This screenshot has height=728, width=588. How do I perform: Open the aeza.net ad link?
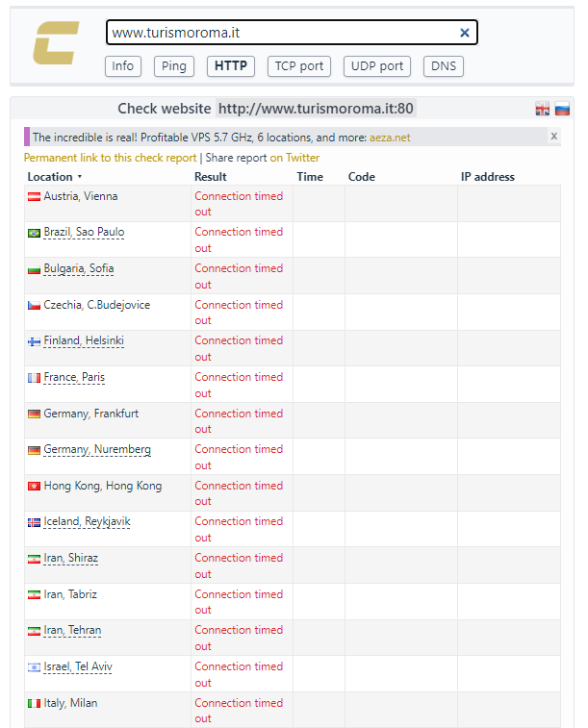(x=390, y=138)
